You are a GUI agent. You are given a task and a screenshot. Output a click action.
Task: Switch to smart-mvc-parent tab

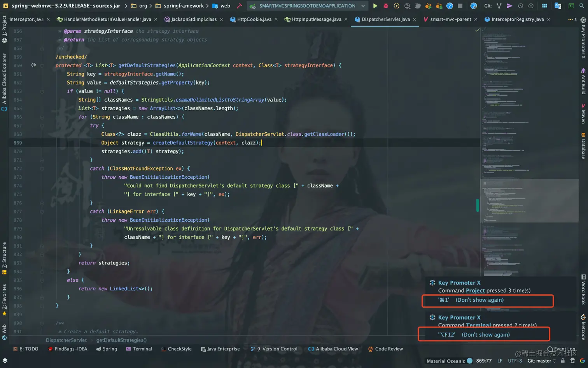(x=450, y=19)
